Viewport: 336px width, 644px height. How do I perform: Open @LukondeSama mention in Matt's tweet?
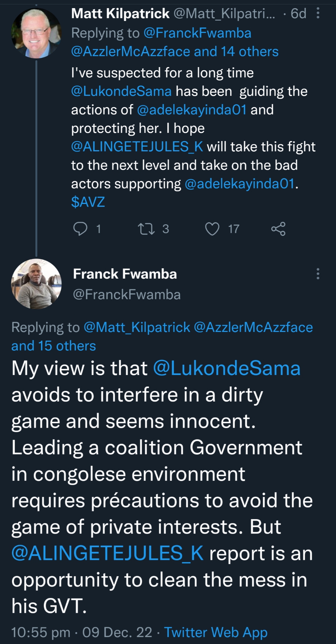121,91
